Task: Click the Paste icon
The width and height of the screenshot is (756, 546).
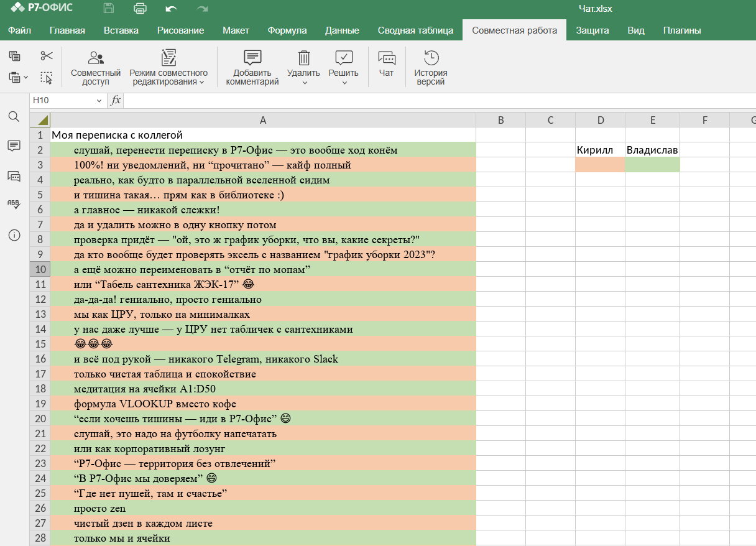Action: coord(14,78)
